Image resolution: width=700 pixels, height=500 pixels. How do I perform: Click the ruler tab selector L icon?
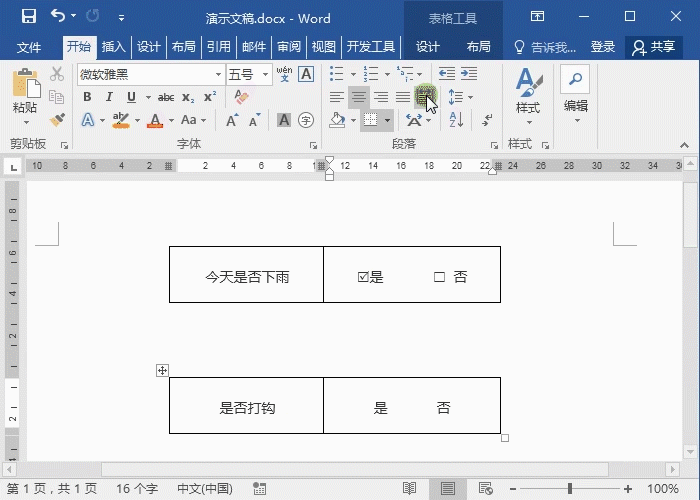pyautogui.click(x=14, y=167)
